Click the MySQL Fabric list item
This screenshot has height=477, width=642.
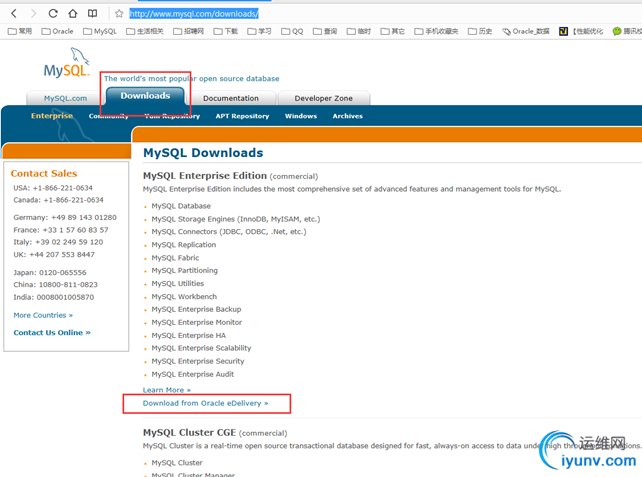click(x=175, y=258)
